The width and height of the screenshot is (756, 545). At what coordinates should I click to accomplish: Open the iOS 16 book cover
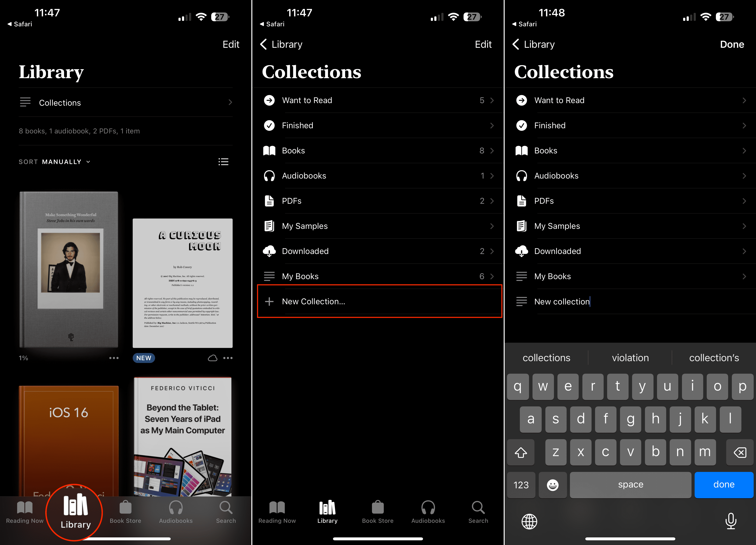click(69, 441)
